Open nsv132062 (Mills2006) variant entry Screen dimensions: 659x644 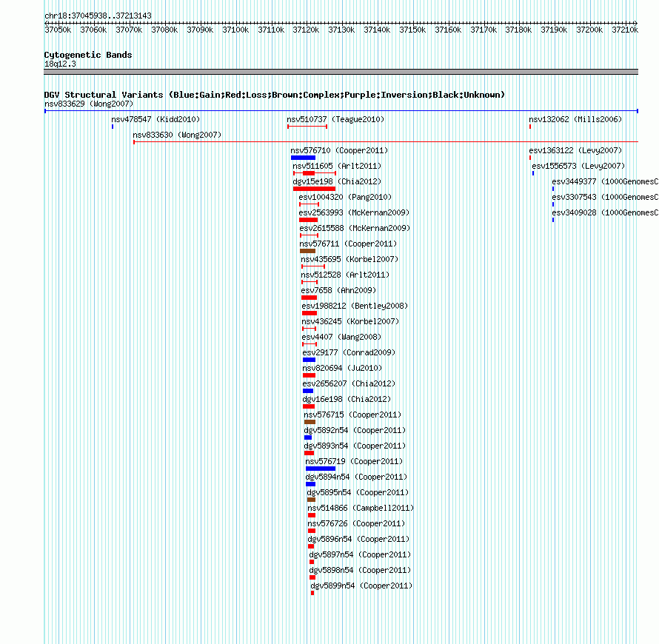click(575, 119)
